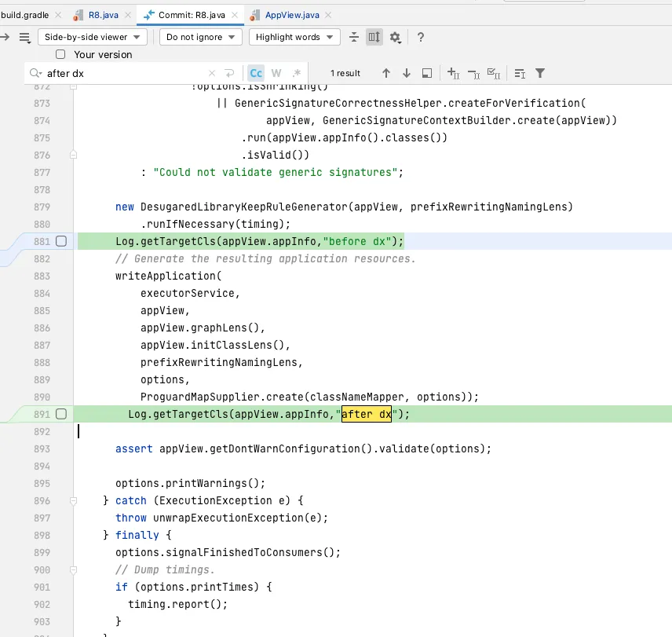Enable the Regex search option
This screenshot has width=672, height=637.
coord(296,73)
